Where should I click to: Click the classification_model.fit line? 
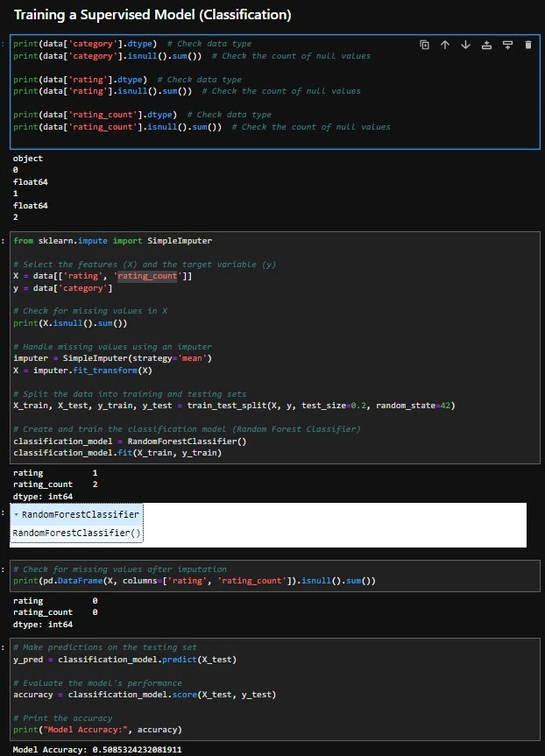117,453
